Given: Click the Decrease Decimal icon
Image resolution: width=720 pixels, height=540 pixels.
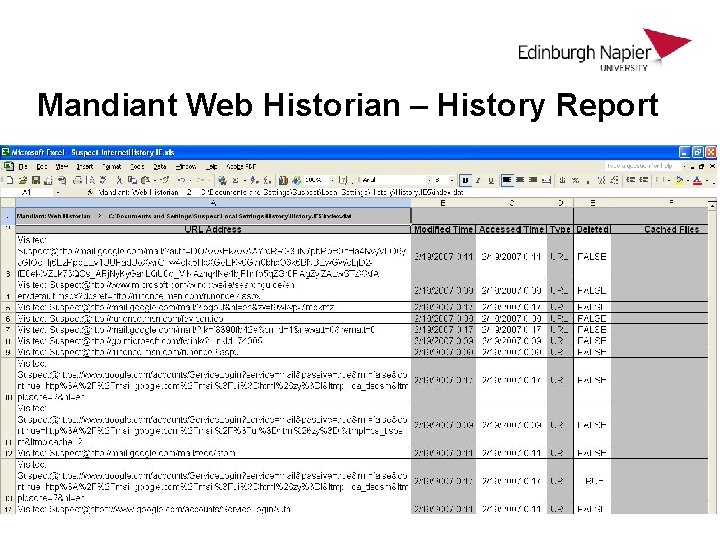Looking at the screenshot, I should coord(614,180).
